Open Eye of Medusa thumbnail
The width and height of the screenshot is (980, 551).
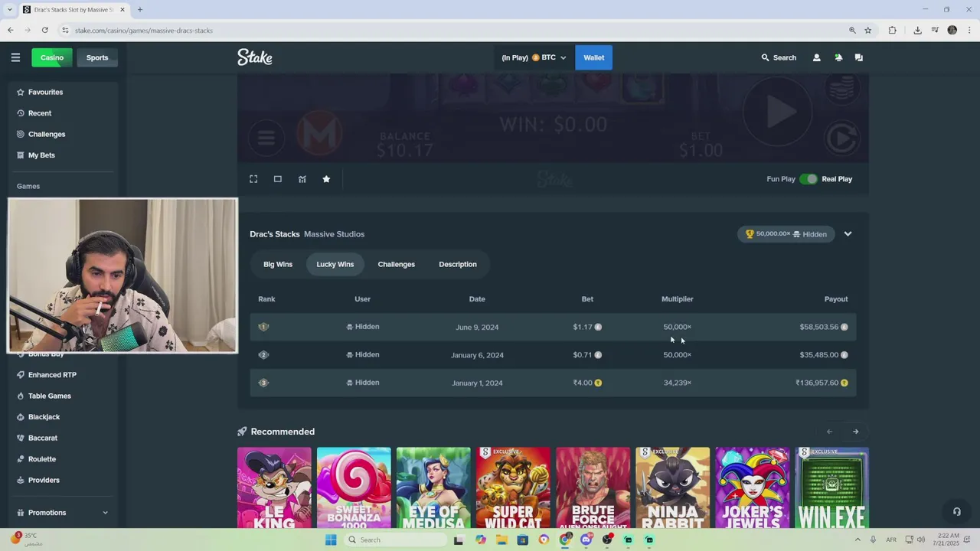[x=433, y=488]
